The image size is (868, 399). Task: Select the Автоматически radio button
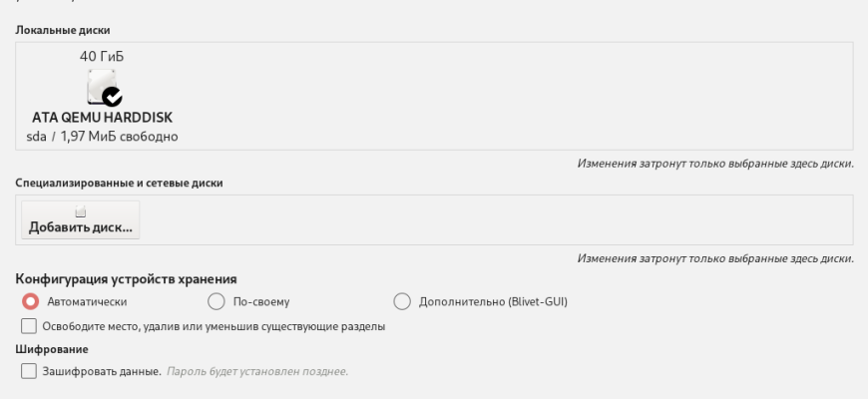tap(30, 301)
